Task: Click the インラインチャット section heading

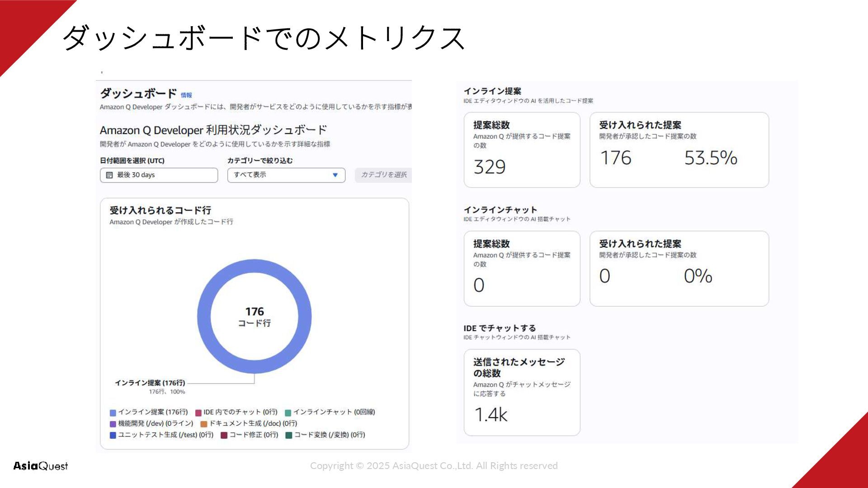Action: click(x=500, y=210)
